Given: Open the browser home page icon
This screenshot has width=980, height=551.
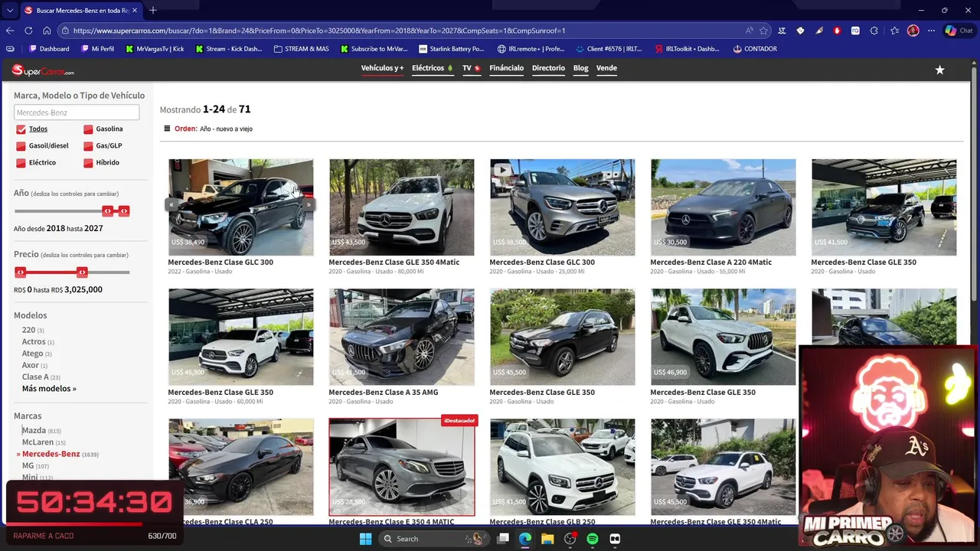Looking at the screenshot, I should 47,31.
